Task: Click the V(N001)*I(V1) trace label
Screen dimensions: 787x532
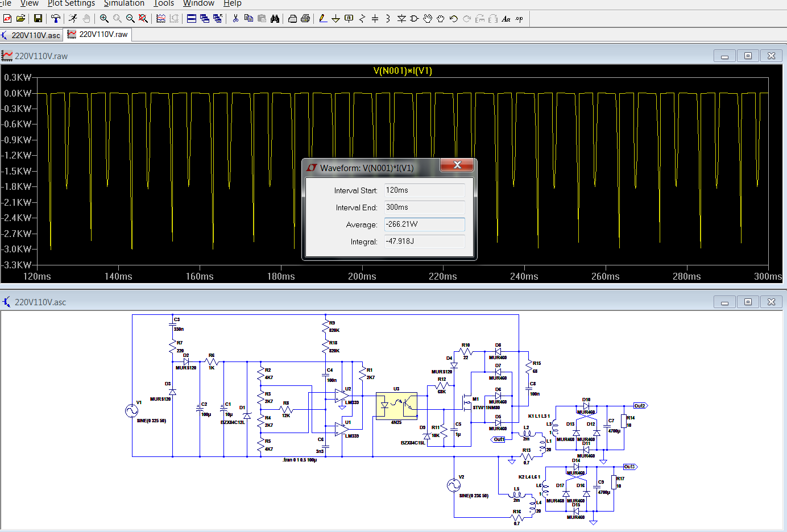Action: (x=403, y=71)
